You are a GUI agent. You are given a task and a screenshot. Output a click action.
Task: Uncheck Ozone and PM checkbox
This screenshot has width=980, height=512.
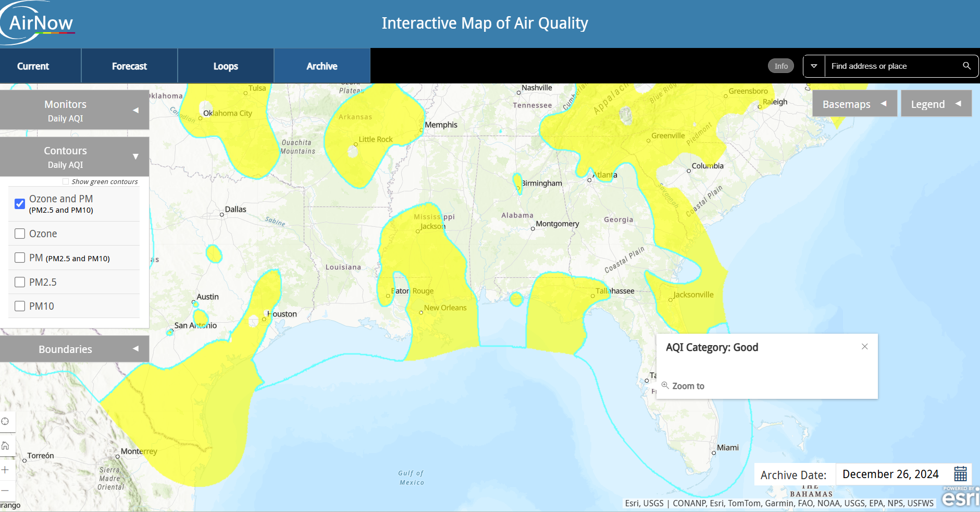point(20,203)
